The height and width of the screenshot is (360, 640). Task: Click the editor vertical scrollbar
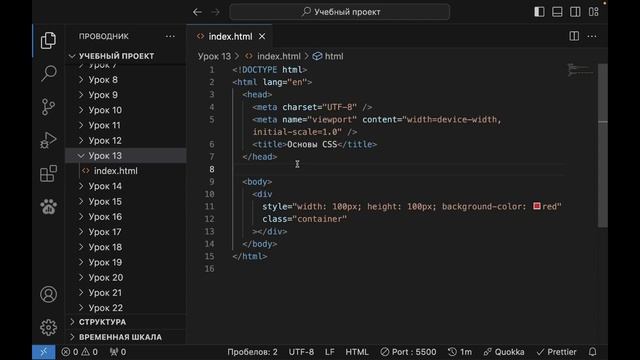coord(603,145)
